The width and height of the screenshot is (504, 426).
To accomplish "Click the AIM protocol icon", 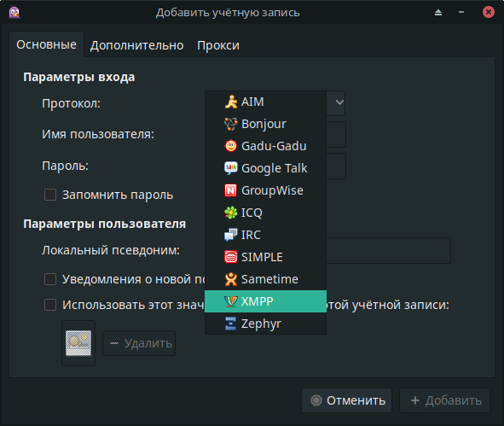I will (231, 102).
